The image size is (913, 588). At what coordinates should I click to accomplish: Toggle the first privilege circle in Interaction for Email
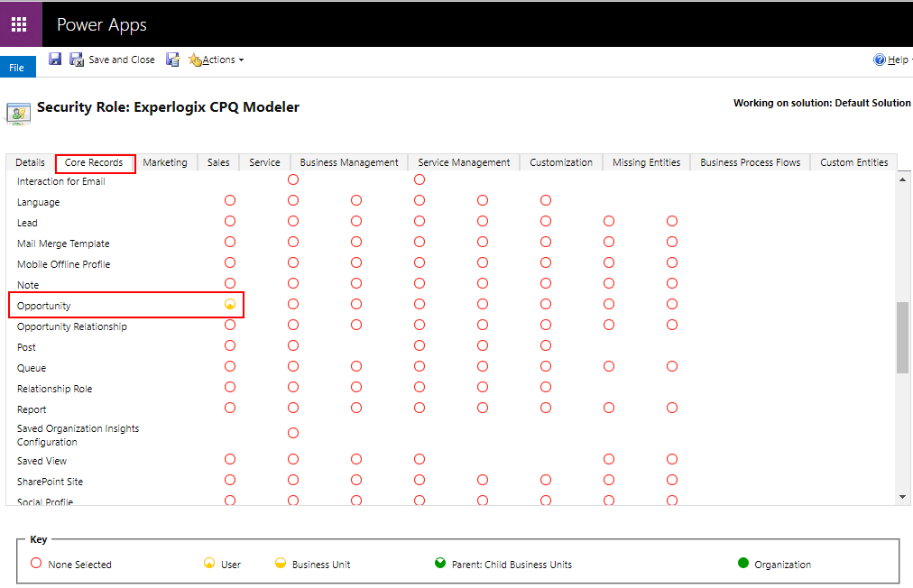(293, 179)
